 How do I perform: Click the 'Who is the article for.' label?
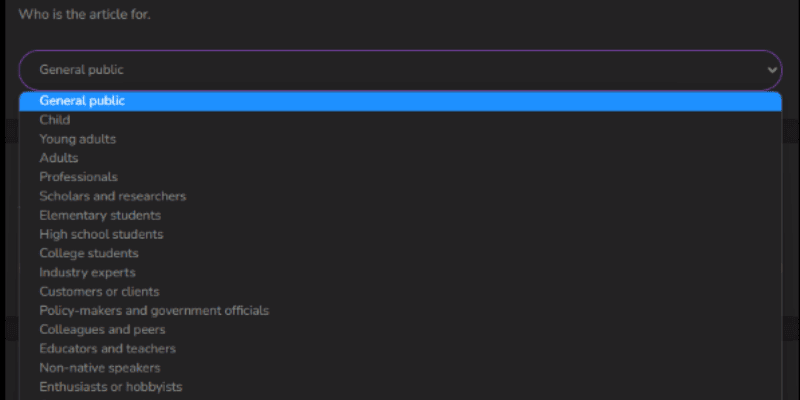(85, 14)
